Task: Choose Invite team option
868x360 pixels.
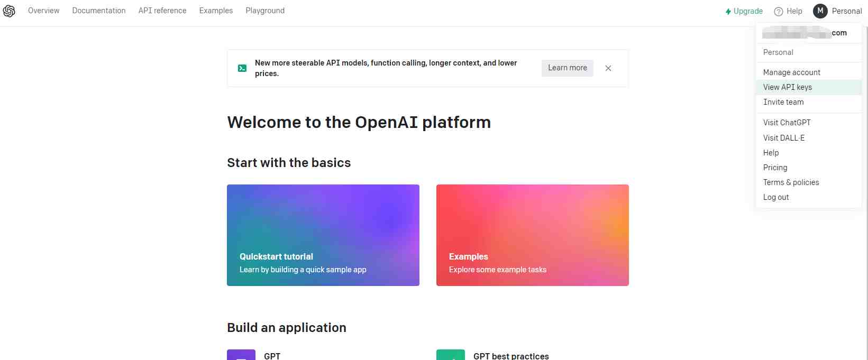Action: click(x=809, y=102)
